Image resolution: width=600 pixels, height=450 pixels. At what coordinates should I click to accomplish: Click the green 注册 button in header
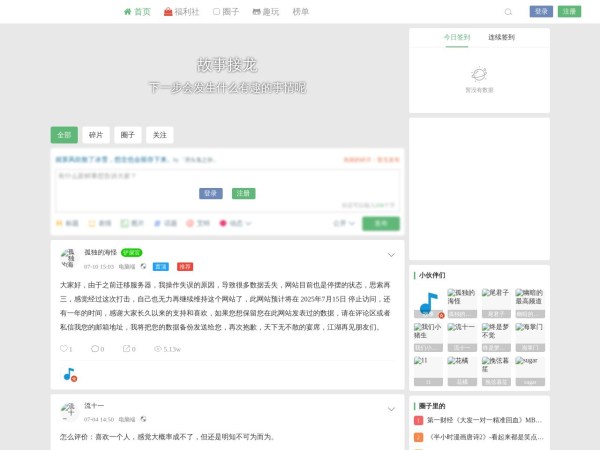pos(569,11)
